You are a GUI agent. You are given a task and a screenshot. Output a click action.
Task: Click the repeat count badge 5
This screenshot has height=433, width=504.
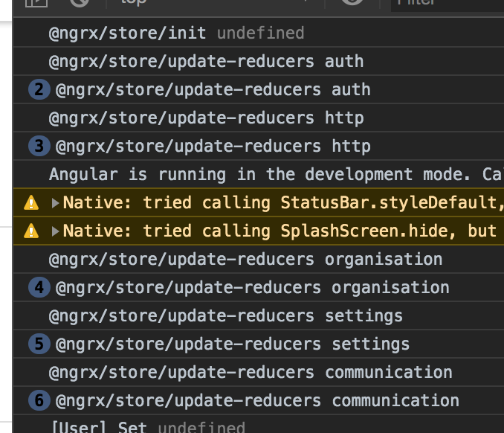[x=39, y=344]
